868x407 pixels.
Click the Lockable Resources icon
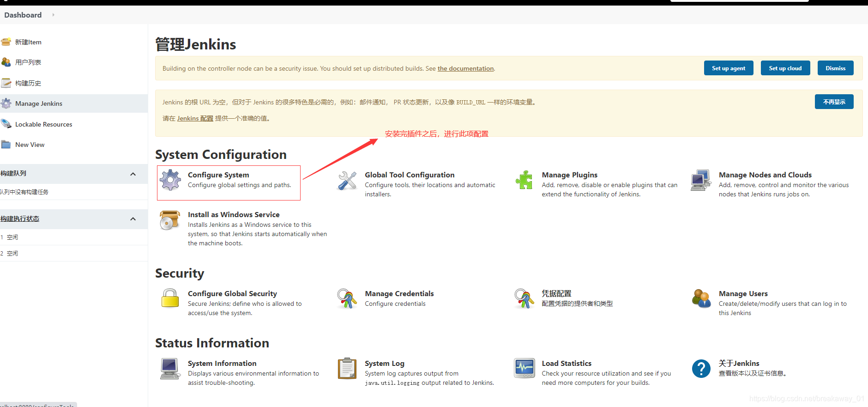tap(6, 124)
